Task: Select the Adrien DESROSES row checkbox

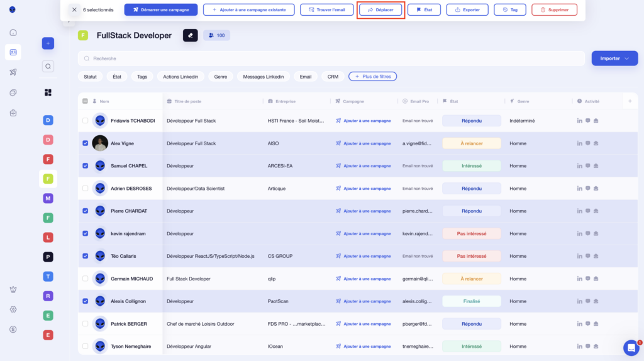Action: pos(86,188)
